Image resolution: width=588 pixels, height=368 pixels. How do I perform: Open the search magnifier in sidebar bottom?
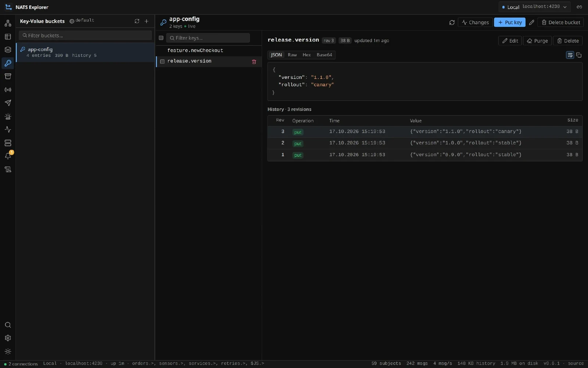[8, 325]
